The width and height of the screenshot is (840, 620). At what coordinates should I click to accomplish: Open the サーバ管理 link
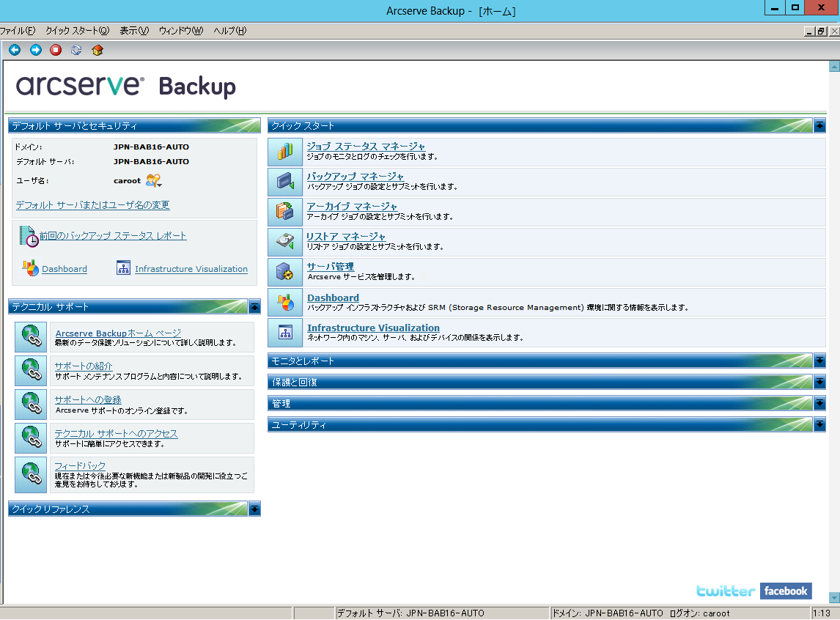331,266
